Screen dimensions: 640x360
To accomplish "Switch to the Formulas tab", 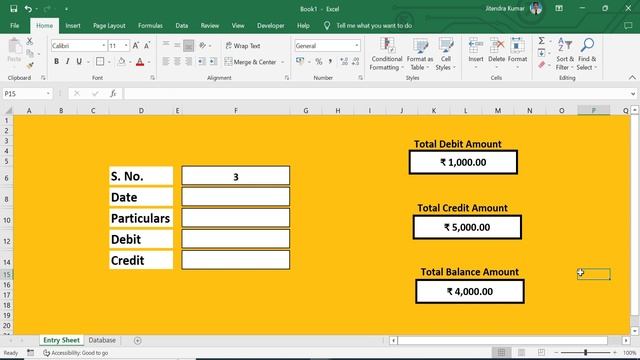I will [150, 25].
